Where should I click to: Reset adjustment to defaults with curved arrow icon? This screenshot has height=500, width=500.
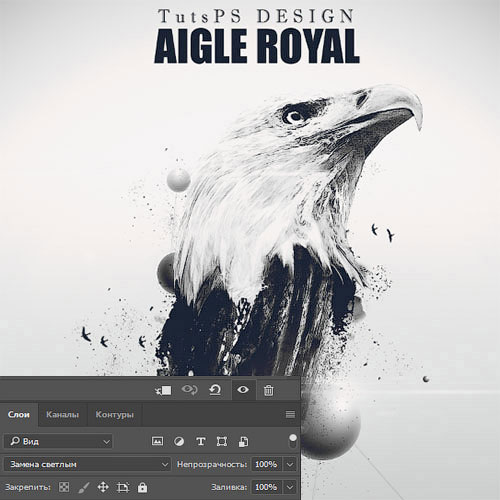click(x=215, y=390)
